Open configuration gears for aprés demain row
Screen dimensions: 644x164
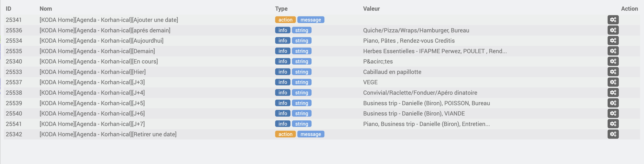tap(613, 30)
